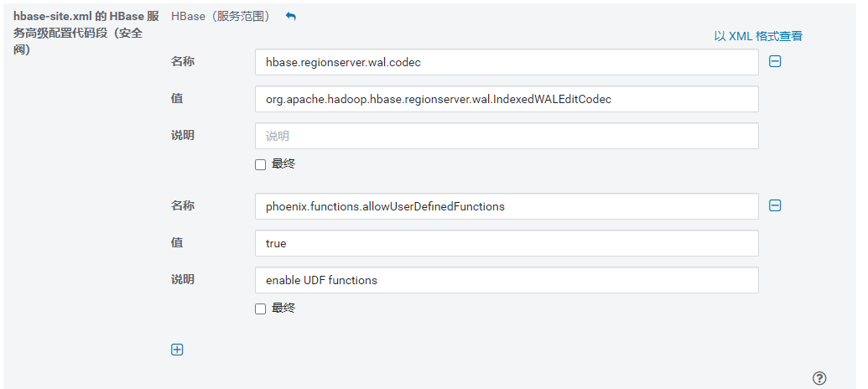Click the 名称 label of the first property
Image resolution: width=868 pixels, height=389 pixels.
tap(183, 61)
